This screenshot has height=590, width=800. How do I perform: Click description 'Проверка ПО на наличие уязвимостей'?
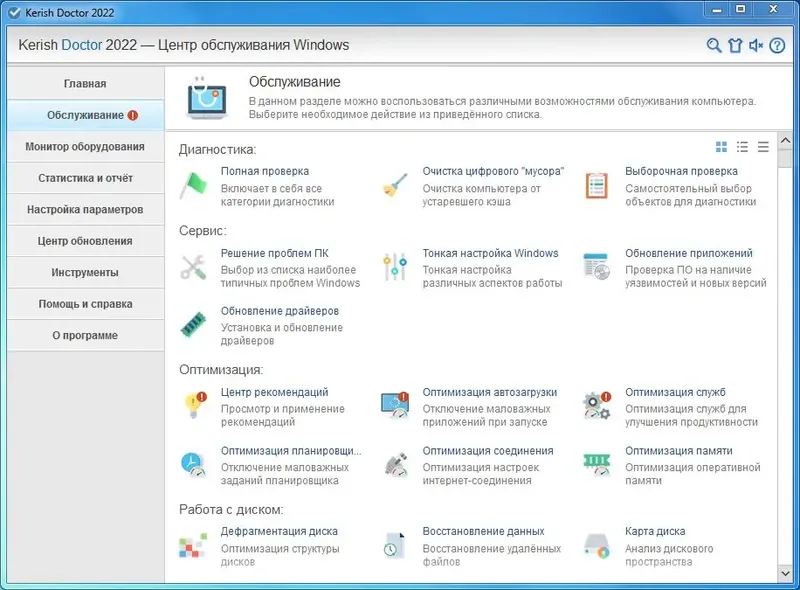695,276
